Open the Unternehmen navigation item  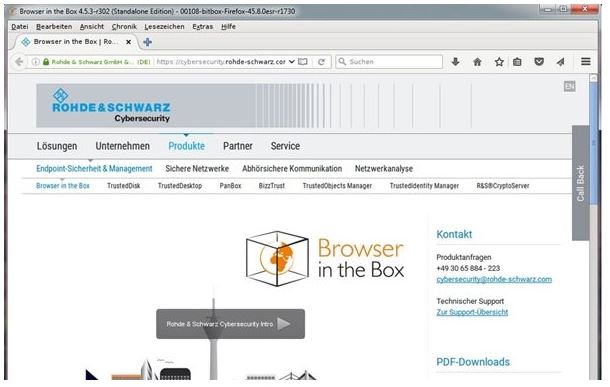[x=123, y=146]
